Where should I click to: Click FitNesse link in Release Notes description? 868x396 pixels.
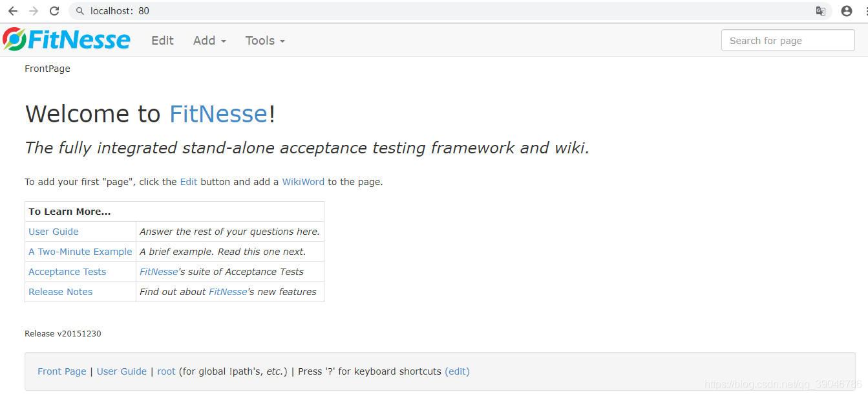[x=228, y=292]
